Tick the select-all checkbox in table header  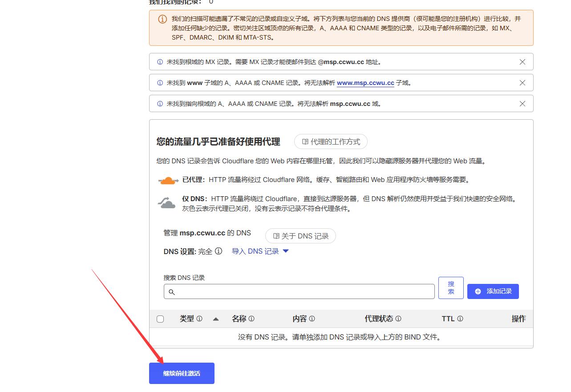click(160, 319)
